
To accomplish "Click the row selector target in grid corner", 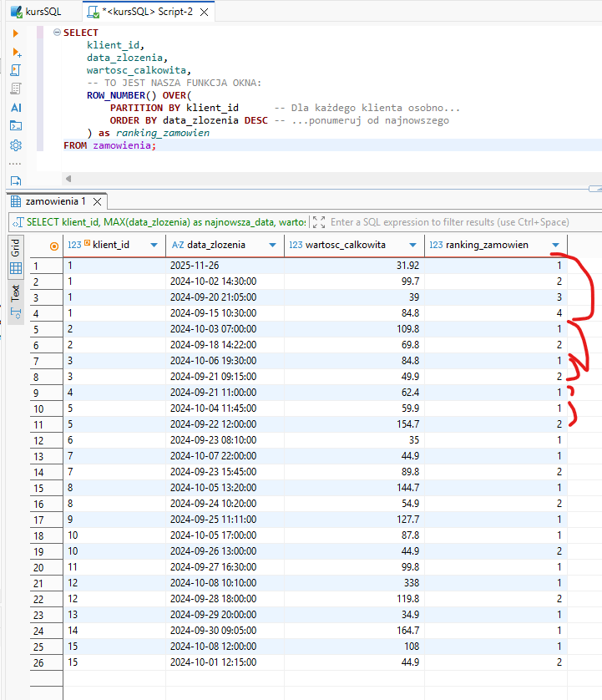I will pyautogui.click(x=54, y=246).
